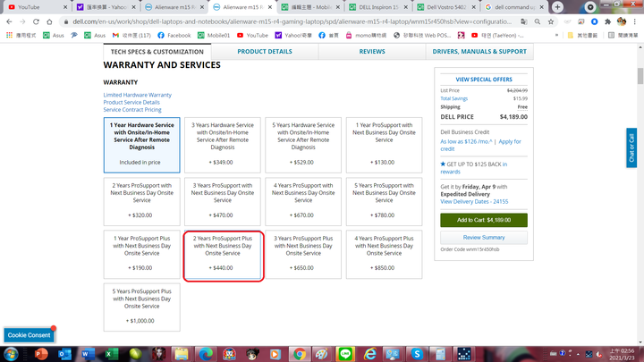Screen dimensions: 644x362
Task: Launch Word from taskbar
Action: (x=88, y=354)
